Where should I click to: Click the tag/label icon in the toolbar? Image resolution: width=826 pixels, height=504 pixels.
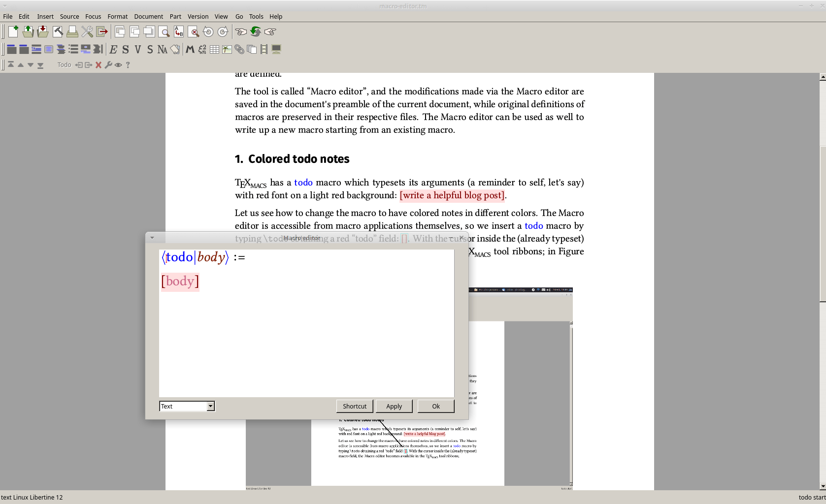(175, 49)
